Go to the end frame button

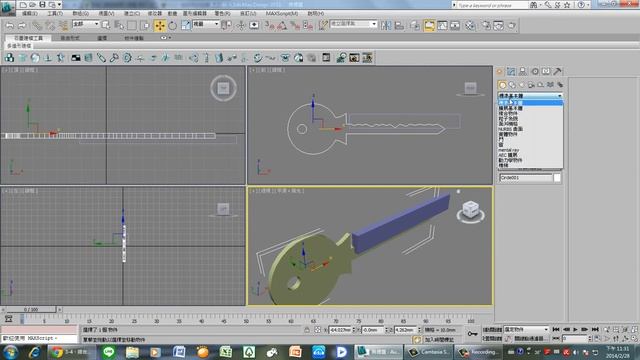pos(595,329)
